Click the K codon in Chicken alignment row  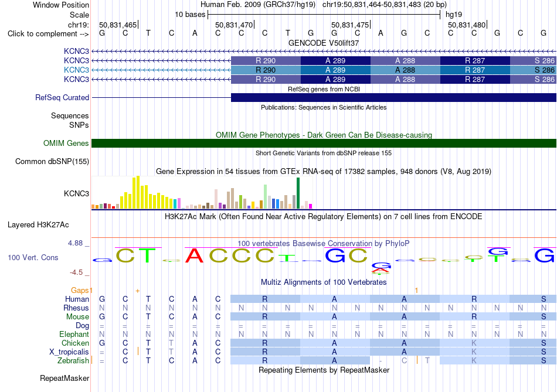[x=474, y=343]
